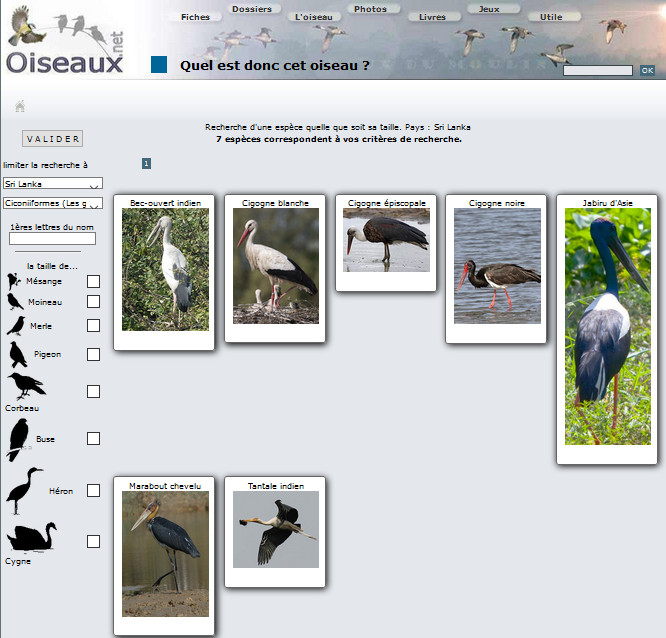Click the Merle bird silhouette icon
Screen dimensions: 666x638
coord(16,326)
